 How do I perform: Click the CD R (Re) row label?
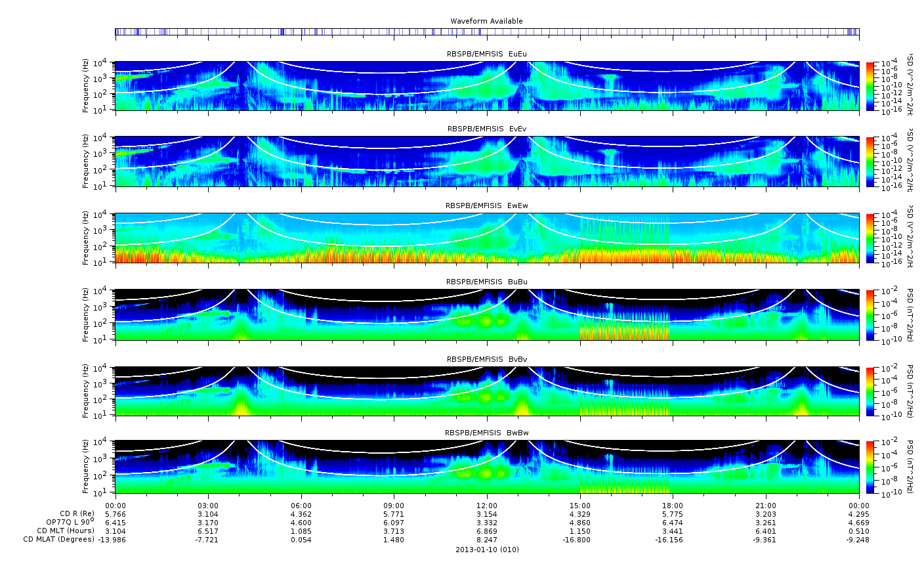point(77,513)
